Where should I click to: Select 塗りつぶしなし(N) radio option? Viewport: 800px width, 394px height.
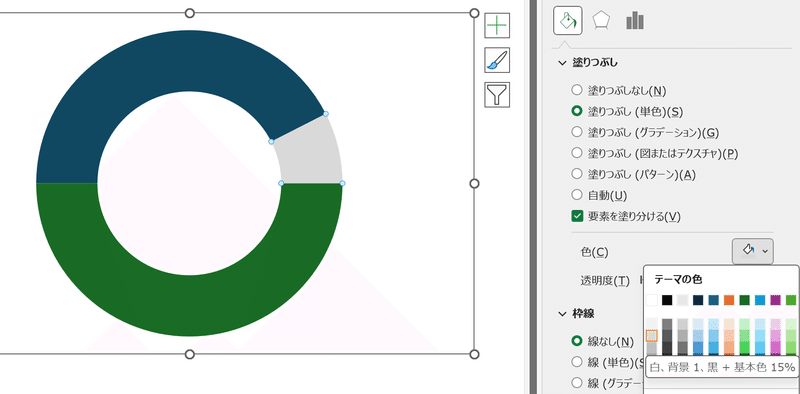577,90
